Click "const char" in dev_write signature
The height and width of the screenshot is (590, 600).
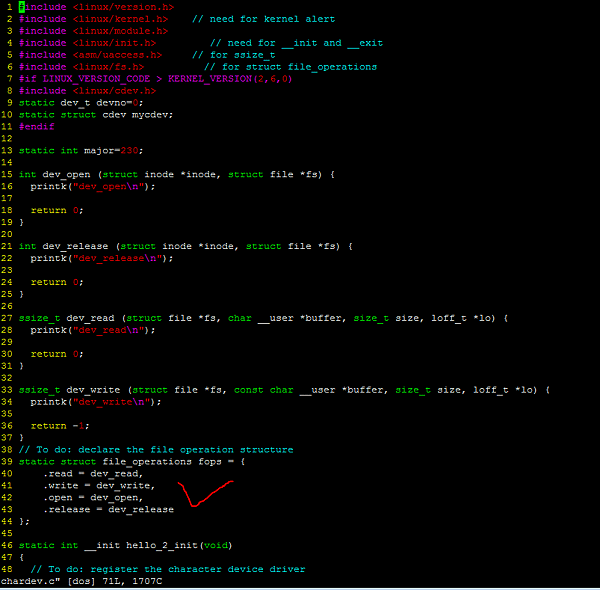click(x=264, y=390)
